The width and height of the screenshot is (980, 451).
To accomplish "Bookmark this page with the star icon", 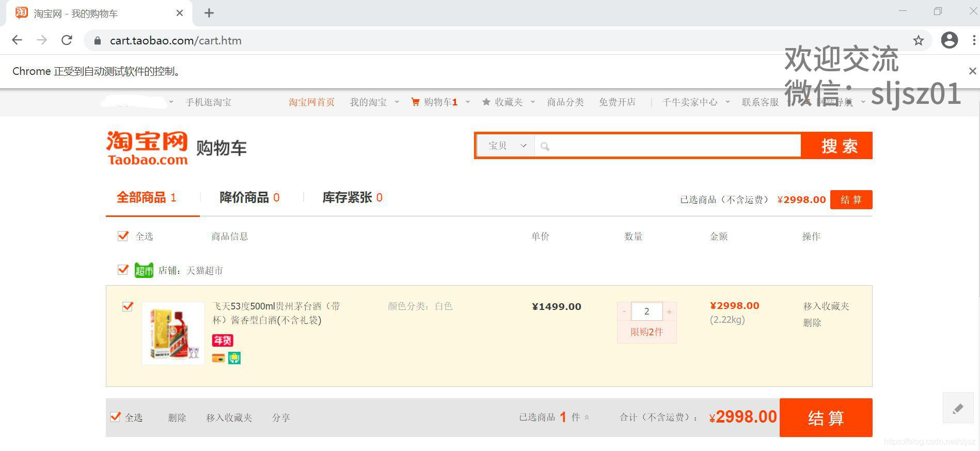I will click(918, 40).
